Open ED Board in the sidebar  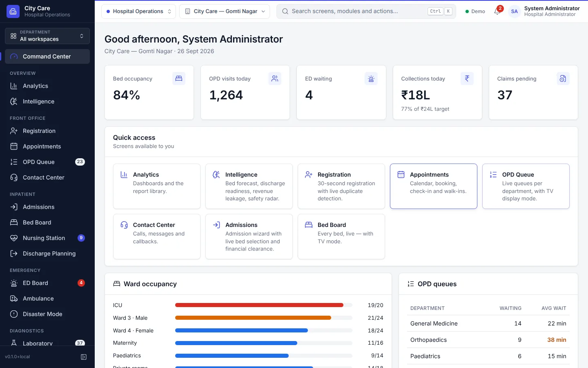pos(47,283)
